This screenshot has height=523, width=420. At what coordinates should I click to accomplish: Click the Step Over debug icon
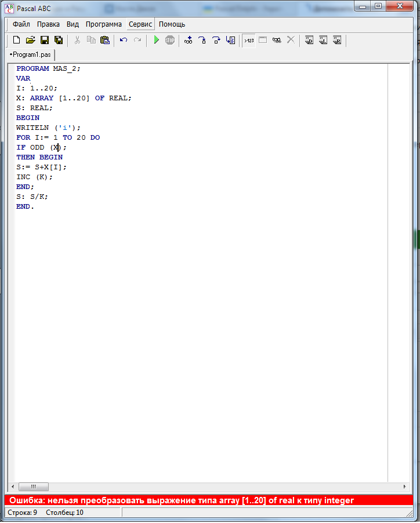tap(216, 40)
